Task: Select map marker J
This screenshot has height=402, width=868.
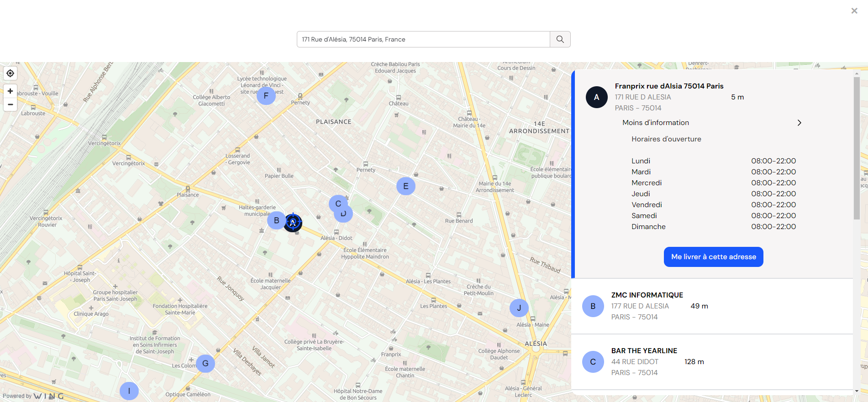Action: click(x=519, y=308)
